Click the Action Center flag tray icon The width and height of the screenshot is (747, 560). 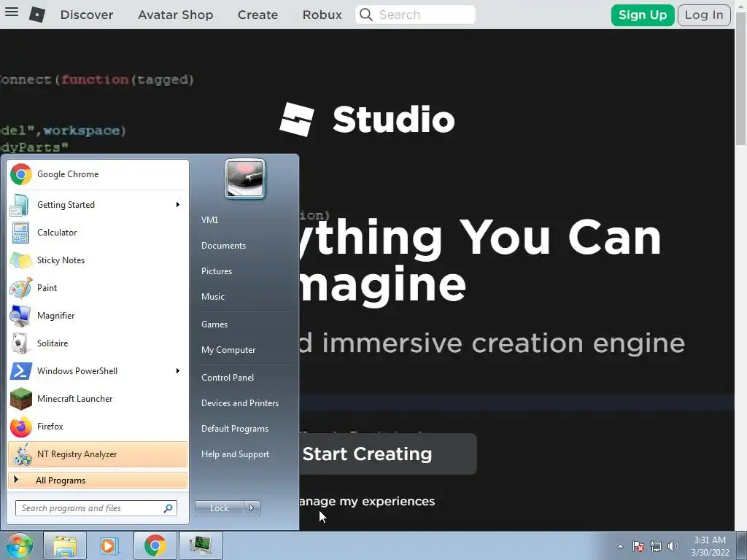point(638,546)
